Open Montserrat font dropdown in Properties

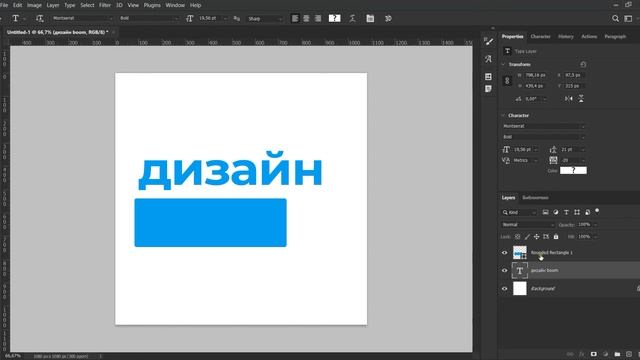coord(544,126)
